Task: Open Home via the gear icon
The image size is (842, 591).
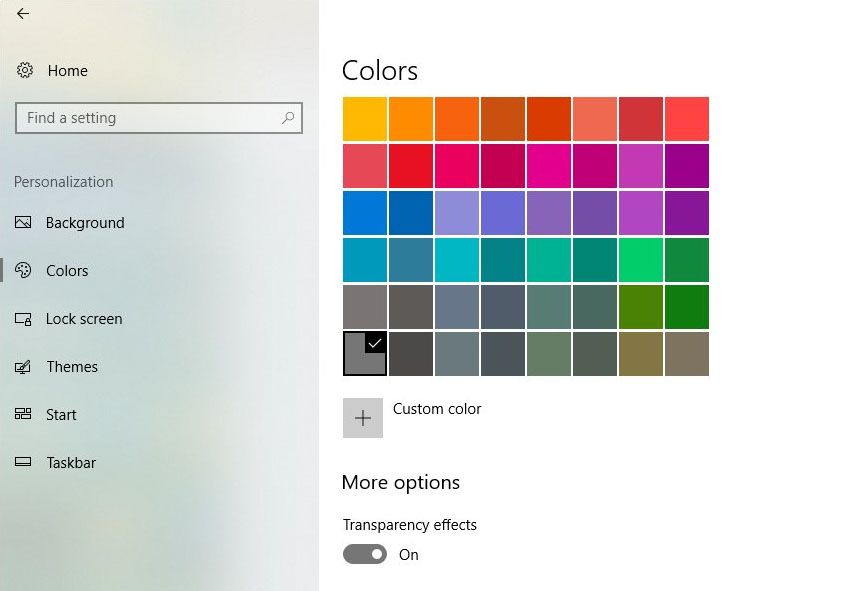Action: pyautogui.click(x=25, y=70)
